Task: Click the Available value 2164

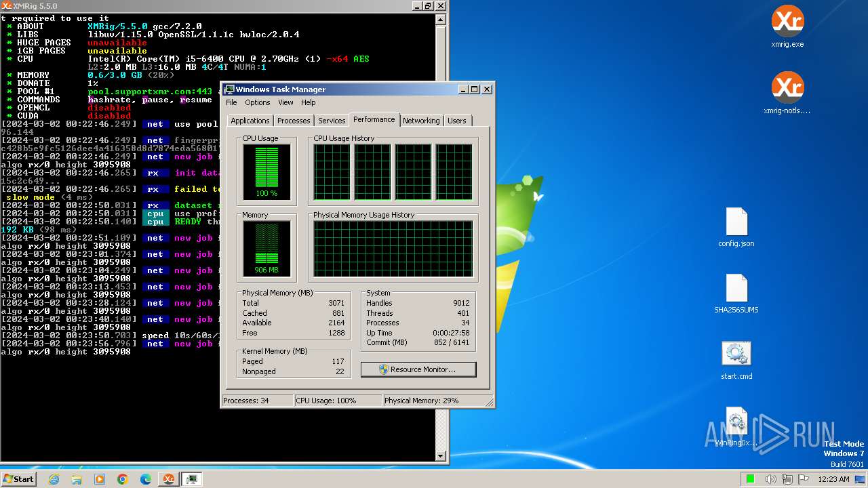Action: pos(336,323)
